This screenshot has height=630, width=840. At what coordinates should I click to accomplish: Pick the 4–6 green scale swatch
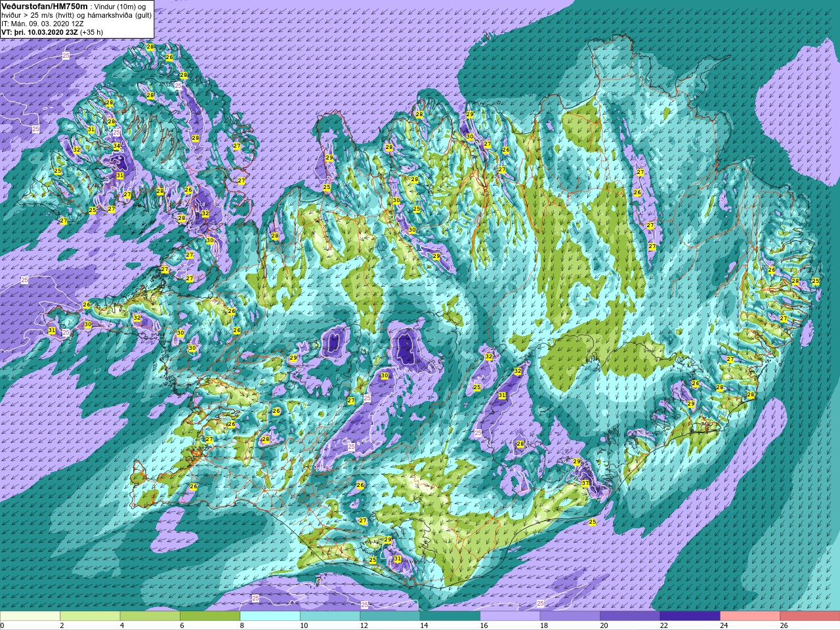pos(150,616)
